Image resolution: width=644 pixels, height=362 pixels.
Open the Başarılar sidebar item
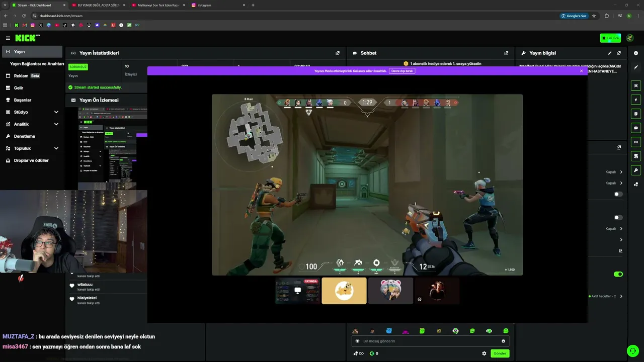(x=32, y=100)
